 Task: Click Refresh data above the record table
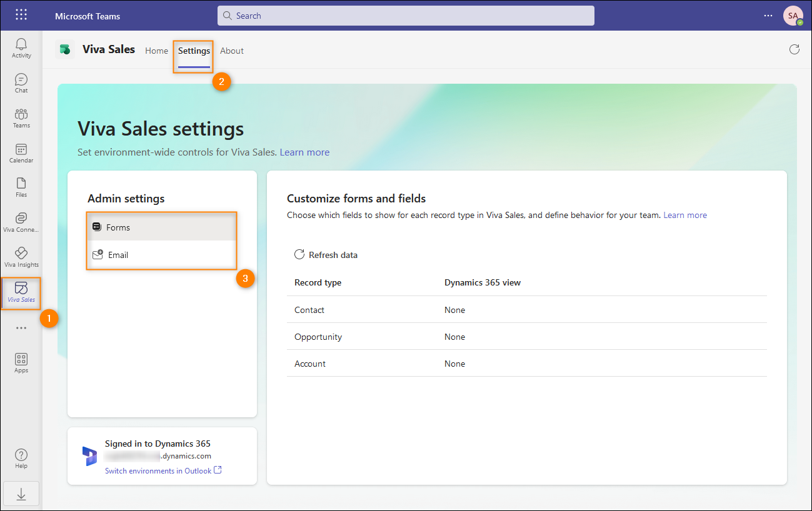(326, 254)
